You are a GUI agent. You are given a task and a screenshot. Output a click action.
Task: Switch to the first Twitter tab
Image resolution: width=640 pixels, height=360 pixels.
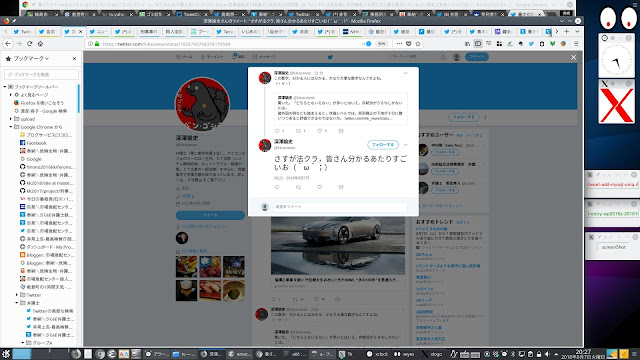click(x=22, y=31)
